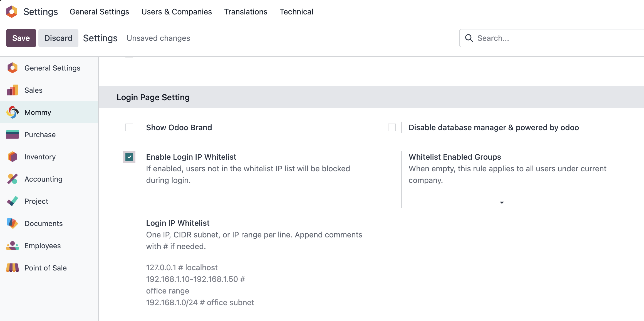Select Point of Sale settings tab
The image size is (644, 321).
click(x=49, y=268)
